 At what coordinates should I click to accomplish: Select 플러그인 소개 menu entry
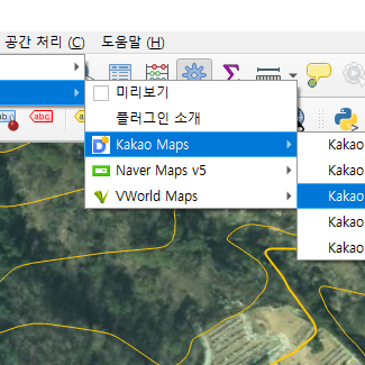pyautogui.click(x=158, y=118)
